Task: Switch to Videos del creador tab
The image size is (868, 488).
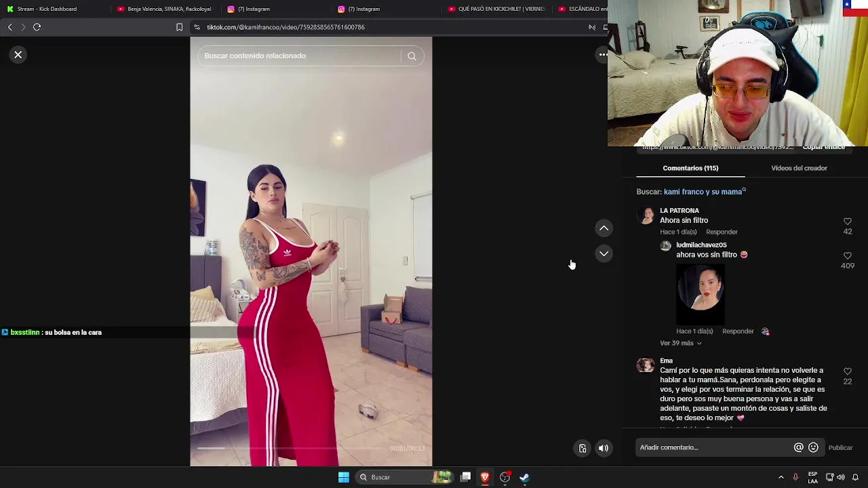Action: pos(799,168)
